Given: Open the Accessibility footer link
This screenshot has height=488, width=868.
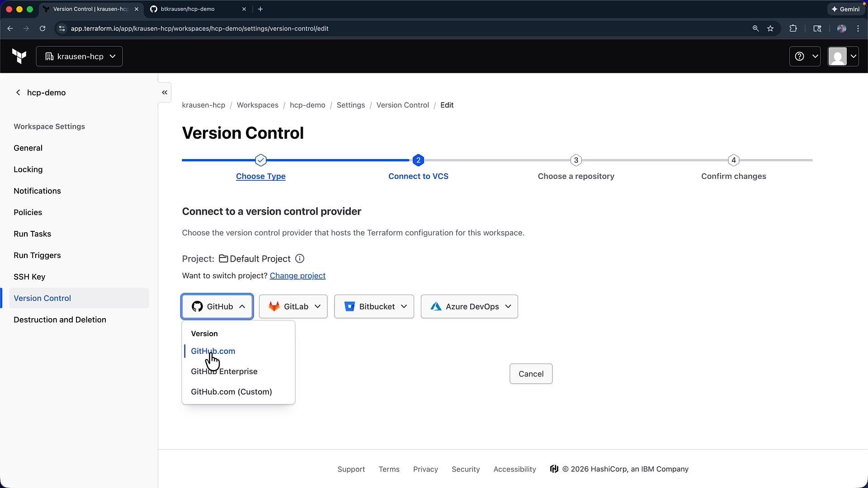Looking at the screenshot, I should [x=514, y=469].
